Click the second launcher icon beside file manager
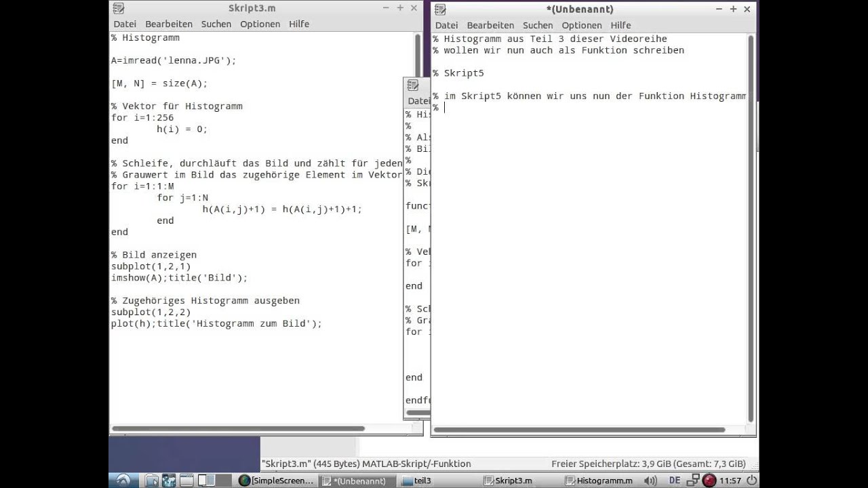The image size is (868, 488). pos(169,481)
